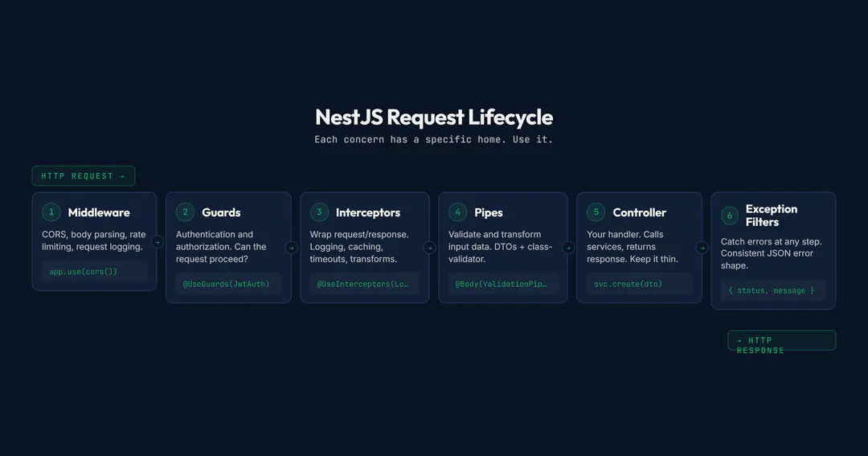Screen dimensions: 868x456
Task: Click the @UseGuards(JwtAuth) code snippet
Action: click(228, 284)
